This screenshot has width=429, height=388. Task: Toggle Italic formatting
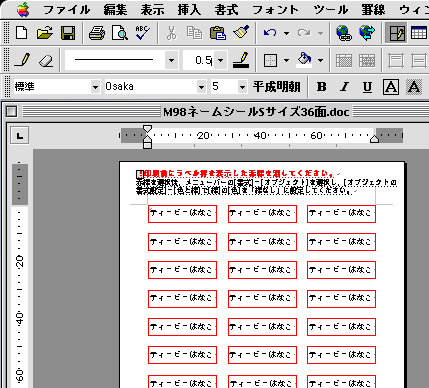coord(344,87)
